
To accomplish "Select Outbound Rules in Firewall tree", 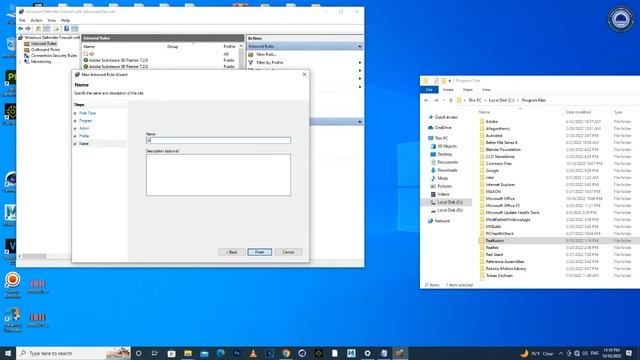I will 45,49.
